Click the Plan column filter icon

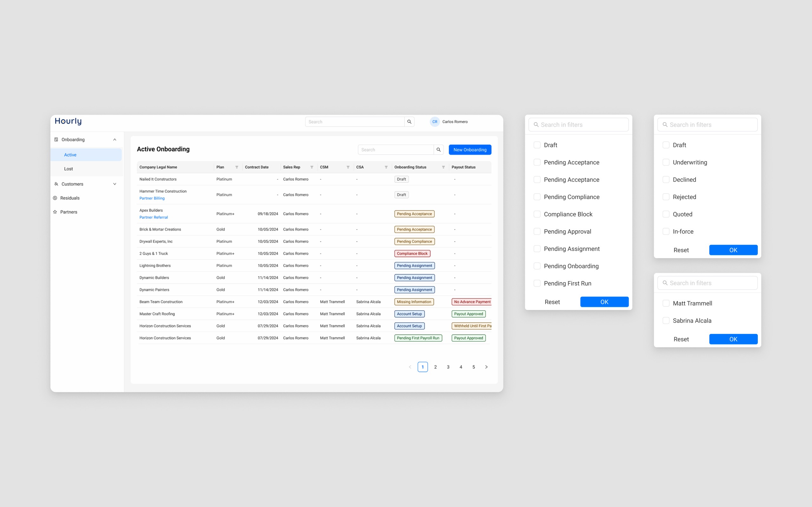tap(237, 167)
